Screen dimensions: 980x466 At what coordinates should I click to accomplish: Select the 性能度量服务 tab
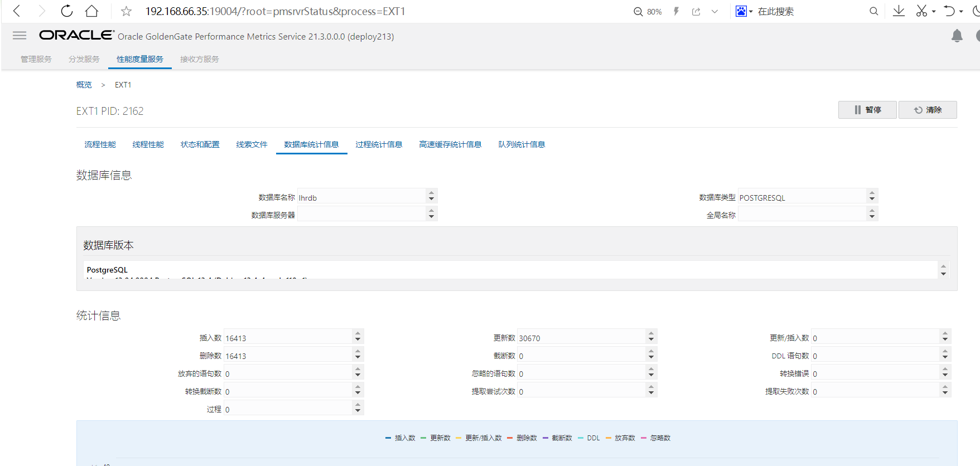click(140, 59)
